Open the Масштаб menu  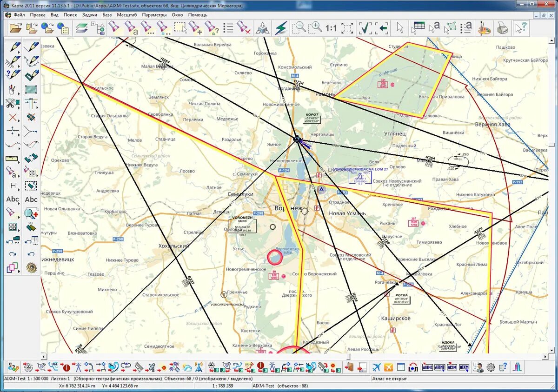pos(126,15)
